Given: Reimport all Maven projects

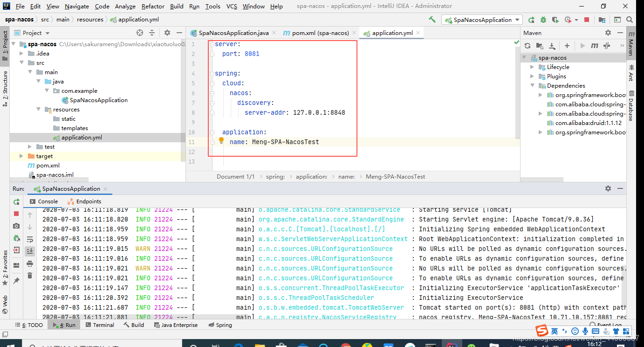Looking at the screenshot, I should (x=528, y=46).
